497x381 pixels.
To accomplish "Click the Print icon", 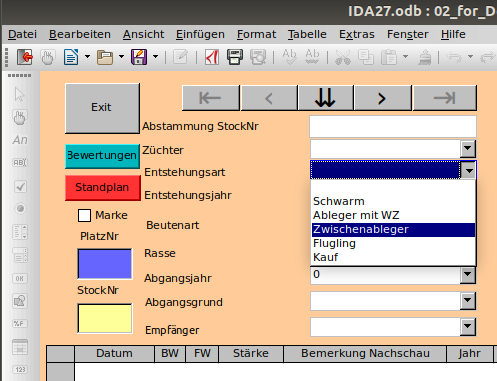I will coord(235,57).
